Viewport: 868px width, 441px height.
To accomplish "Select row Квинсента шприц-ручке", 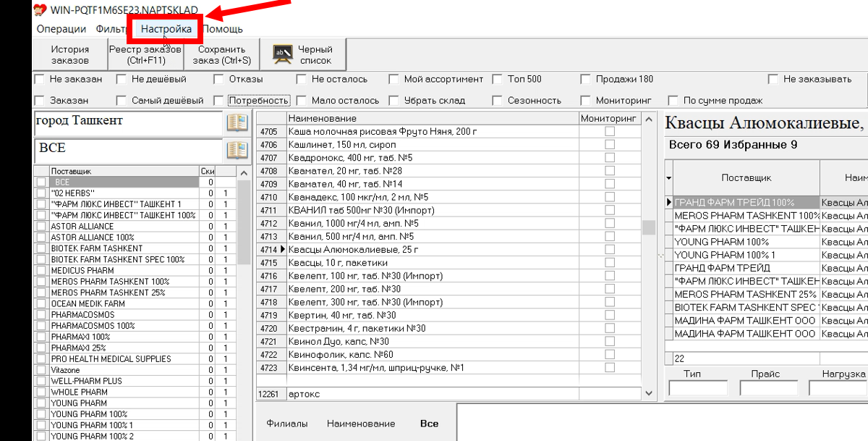I will [x=433, y=368].
